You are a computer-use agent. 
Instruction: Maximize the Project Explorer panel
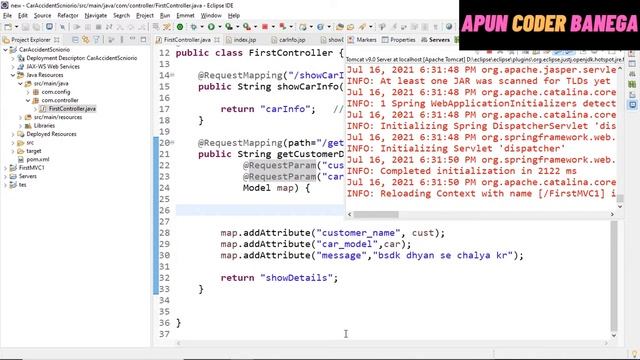(x=143, y=40)
